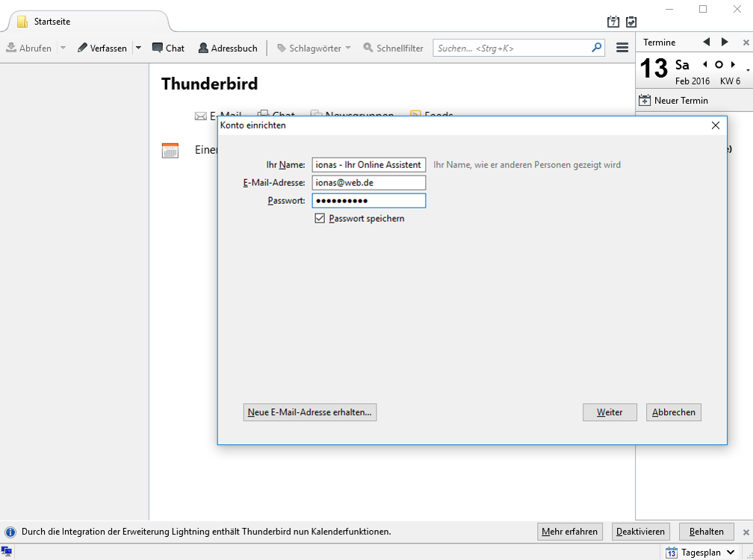
Task: Open the Abrufen dropdown arrow
Action: (63, 48)
